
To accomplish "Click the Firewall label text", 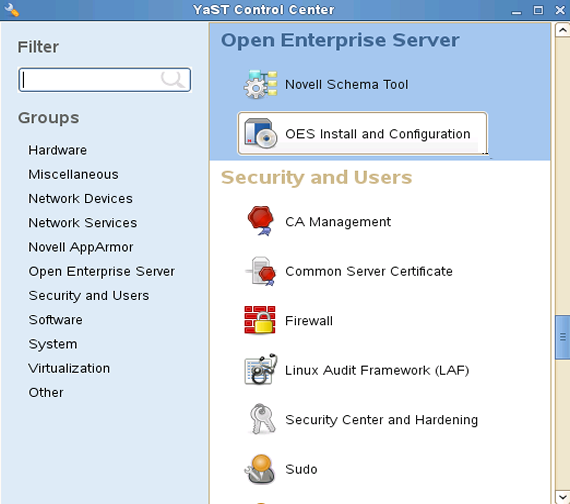I will pos(309,321).
